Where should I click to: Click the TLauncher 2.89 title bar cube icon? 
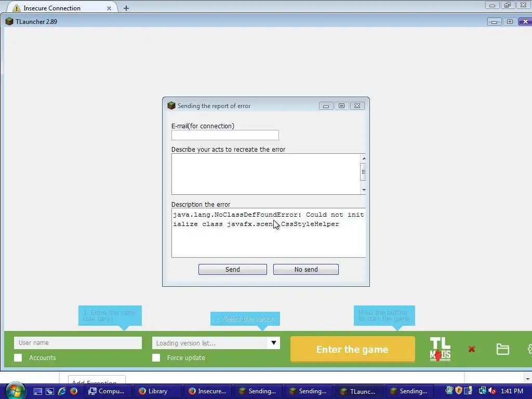click(x=9, y=21)
